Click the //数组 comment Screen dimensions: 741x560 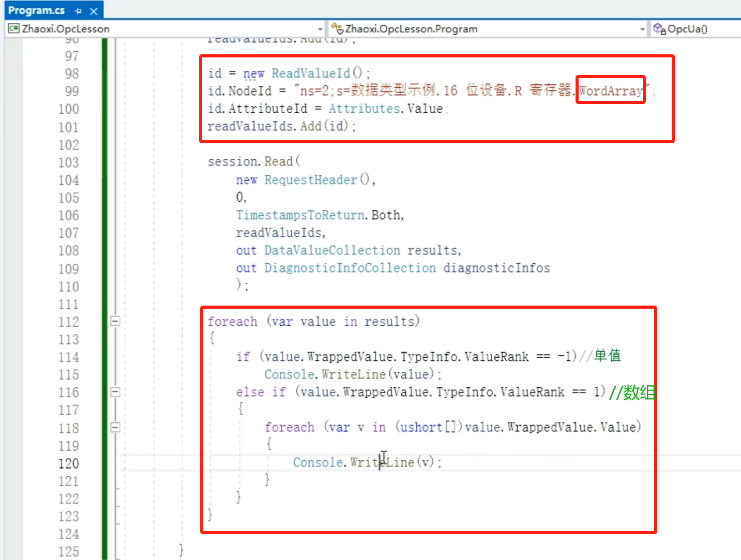(x=632, y=392)
